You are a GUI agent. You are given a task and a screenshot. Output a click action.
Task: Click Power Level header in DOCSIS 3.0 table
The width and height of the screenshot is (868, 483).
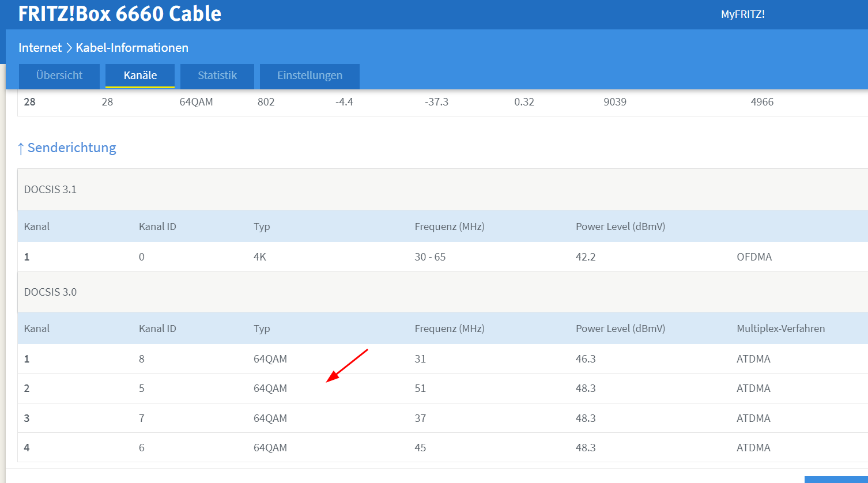(620, 329)
